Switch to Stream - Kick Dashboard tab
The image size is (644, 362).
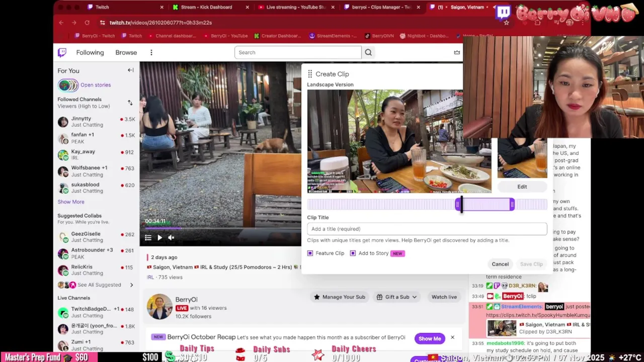[210, 7]
